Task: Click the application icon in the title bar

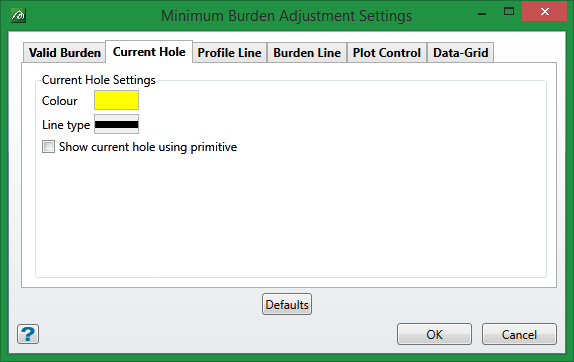Action: point(18,16)
